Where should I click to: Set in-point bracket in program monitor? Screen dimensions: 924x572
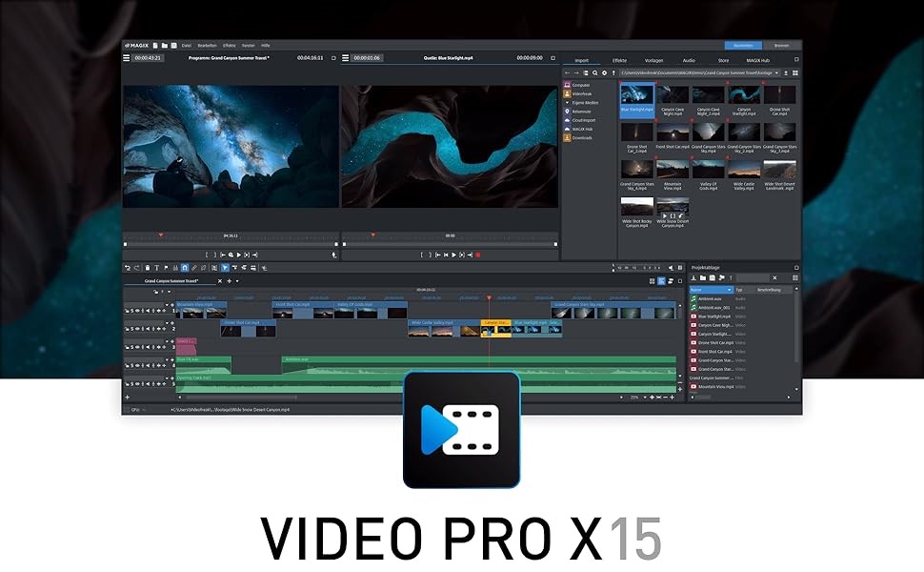pyautogui.click(x=207, y=255)
